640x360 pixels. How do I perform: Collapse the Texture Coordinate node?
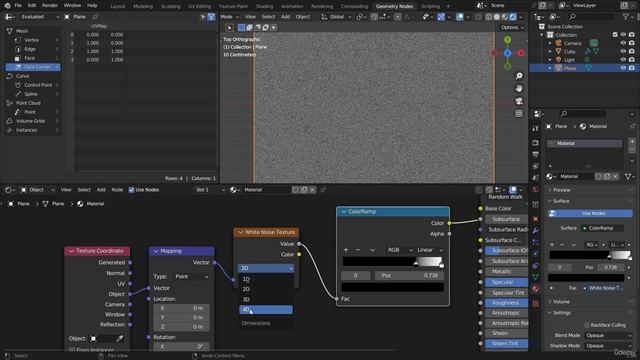71,251
